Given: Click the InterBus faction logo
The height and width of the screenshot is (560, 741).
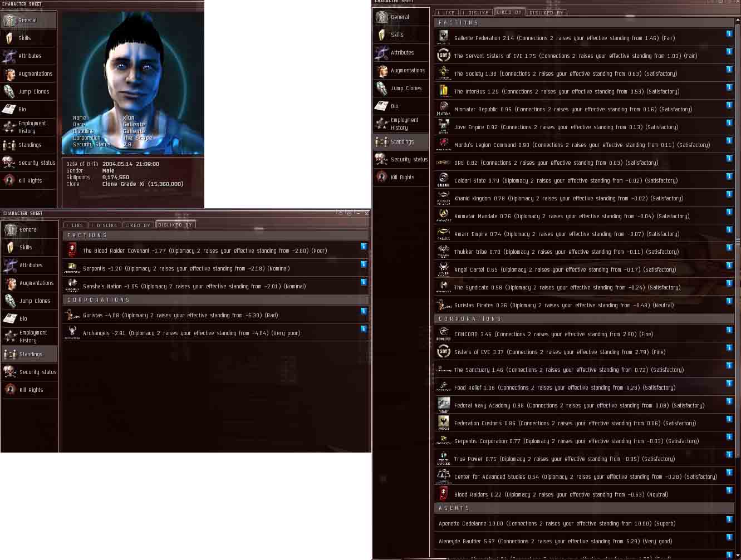Looking at the screenshot, I should (x=444, y=91).
